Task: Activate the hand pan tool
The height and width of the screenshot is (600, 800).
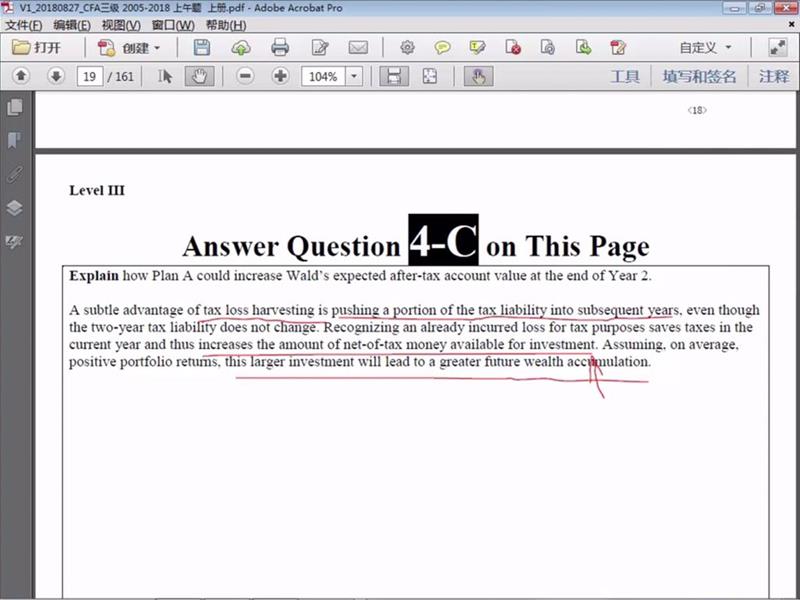Action: coord(199,77)
